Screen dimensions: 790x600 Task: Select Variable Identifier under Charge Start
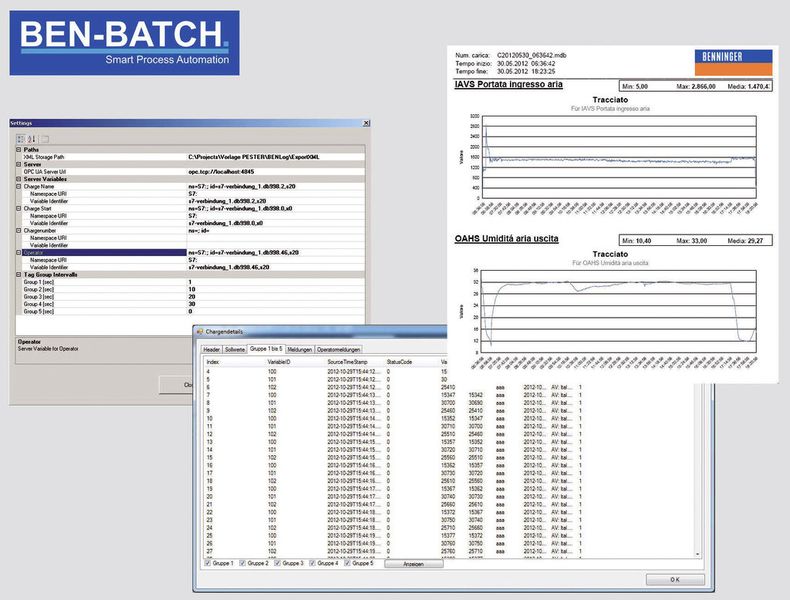pos(49,223)
